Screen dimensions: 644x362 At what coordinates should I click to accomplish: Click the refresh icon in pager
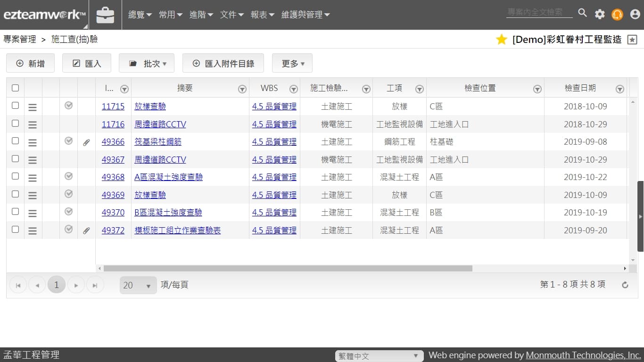click(625, 285)
